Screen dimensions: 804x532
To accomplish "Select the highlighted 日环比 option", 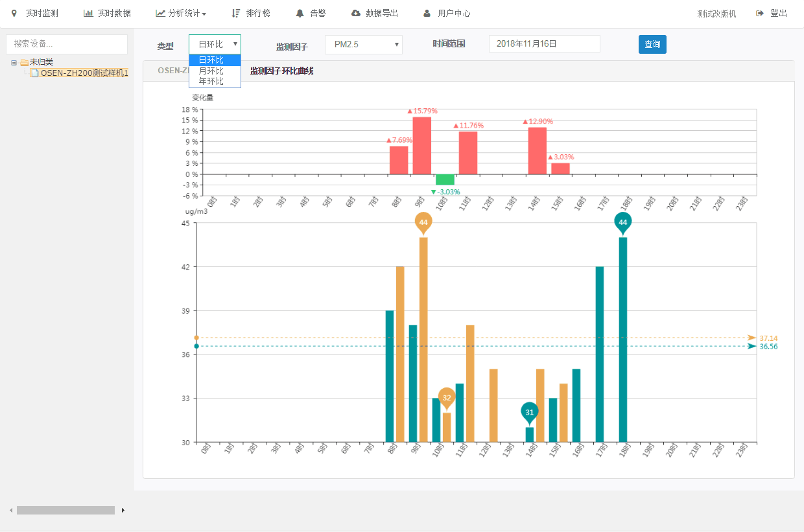I will click(x=211, y=60).
